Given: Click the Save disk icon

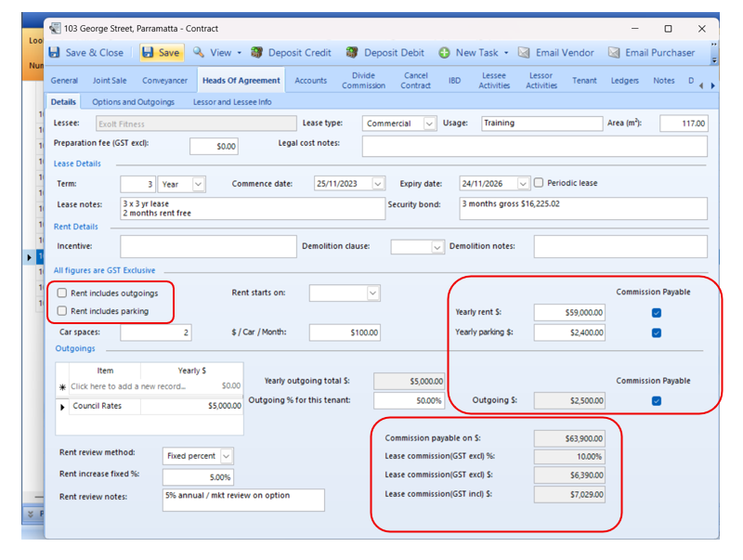Looking at the screenshot, I should (x=148, y=52).
